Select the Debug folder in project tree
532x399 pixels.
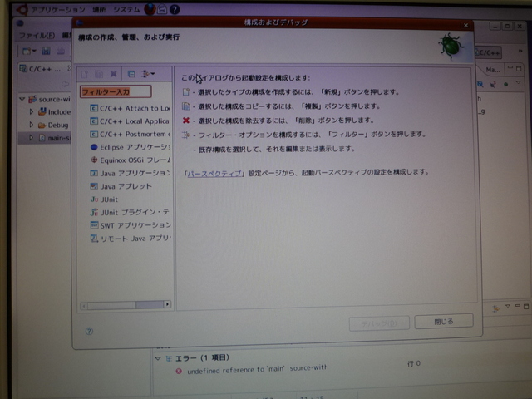click(x=53, y=126)
